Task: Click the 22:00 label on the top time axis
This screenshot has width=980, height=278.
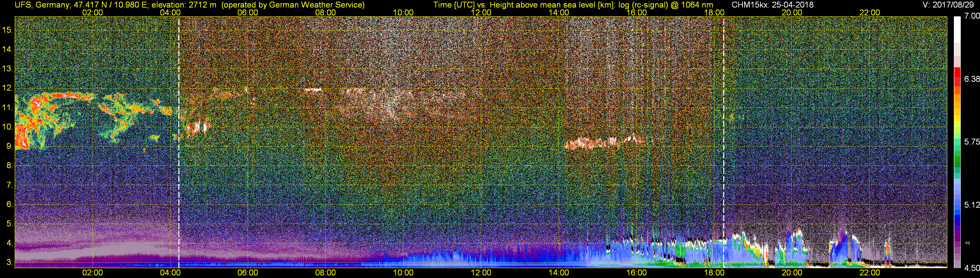Action: point(870,12)
